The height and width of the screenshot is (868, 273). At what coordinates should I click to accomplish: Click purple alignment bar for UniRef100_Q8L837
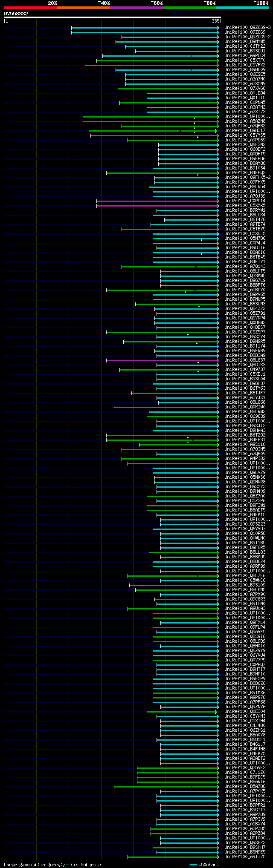coord(162,360)
